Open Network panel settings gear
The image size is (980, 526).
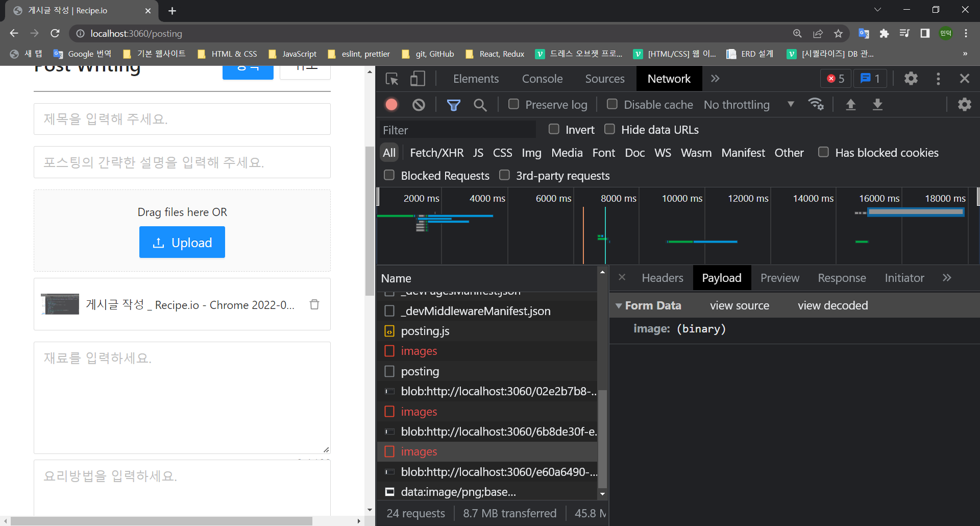click(964, 105)
